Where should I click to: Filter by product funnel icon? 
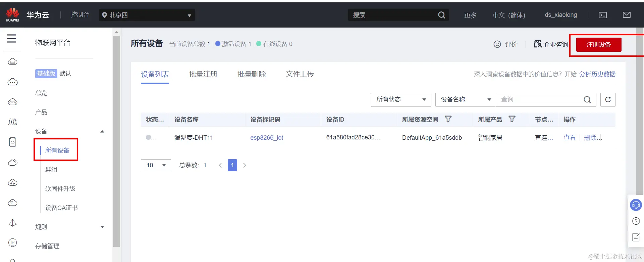click(512, 119)
